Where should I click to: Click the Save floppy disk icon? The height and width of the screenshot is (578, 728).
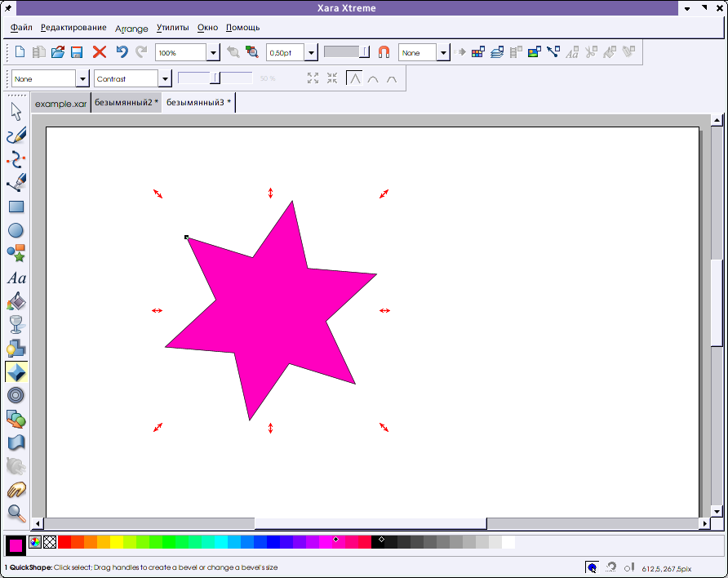(77, 52)
